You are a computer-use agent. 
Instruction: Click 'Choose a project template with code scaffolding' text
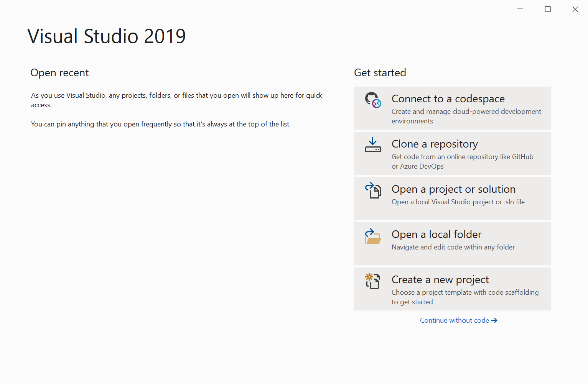(465, 297)
